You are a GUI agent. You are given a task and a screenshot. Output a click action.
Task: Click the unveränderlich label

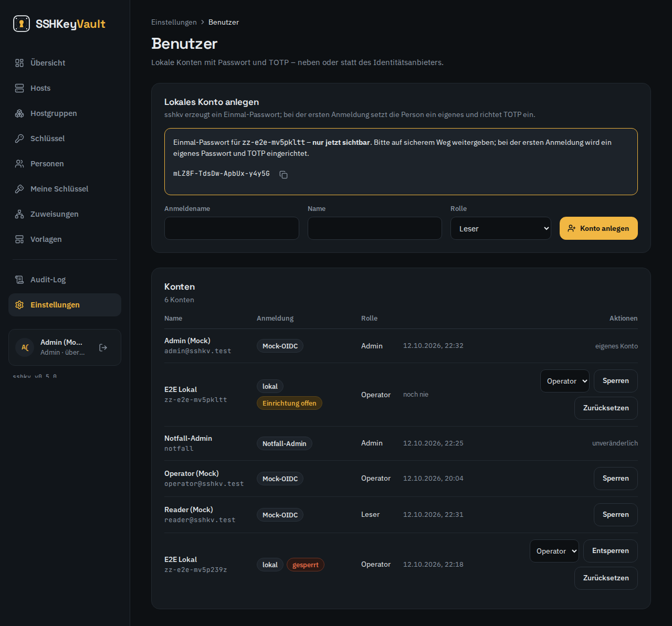point(615,443)
